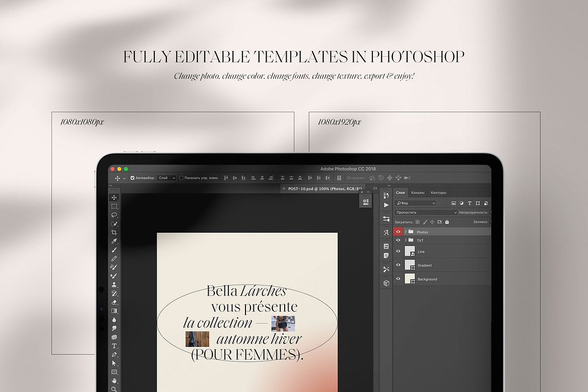Switch to the Слои tab
The image size is (588, 392).
coord(400,193)
